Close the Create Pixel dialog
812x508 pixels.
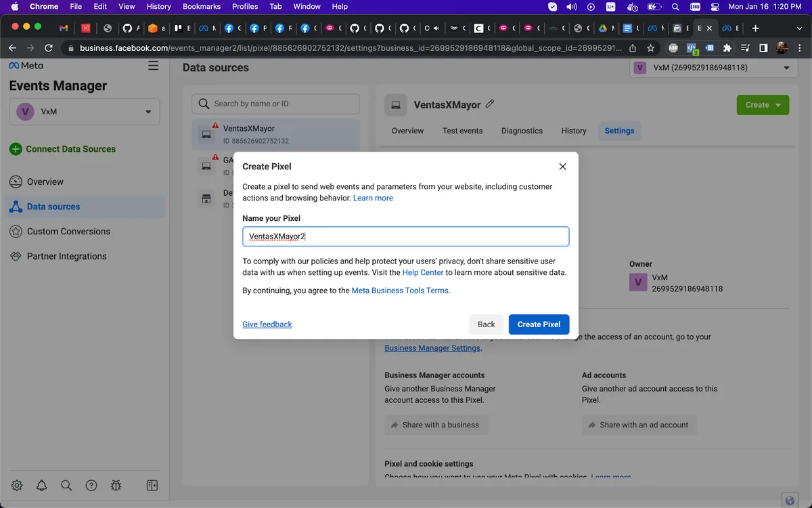pos(562,167)
